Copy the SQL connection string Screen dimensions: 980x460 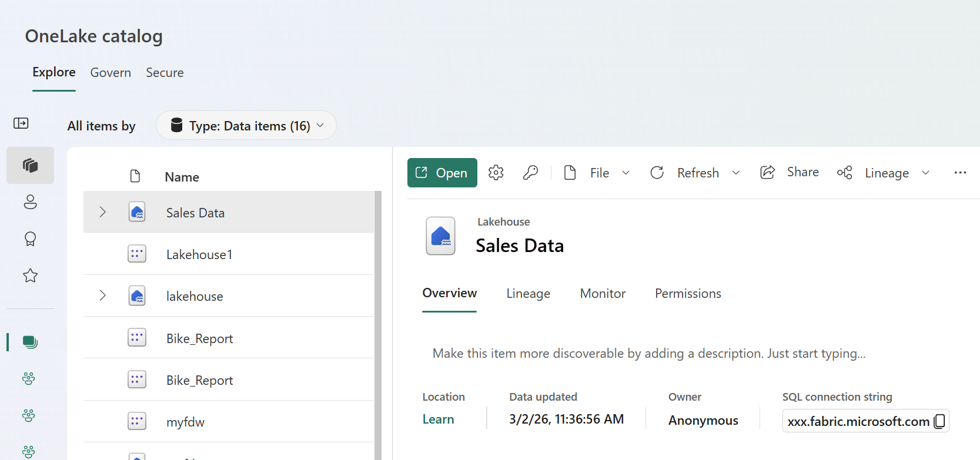coord(939,421)
